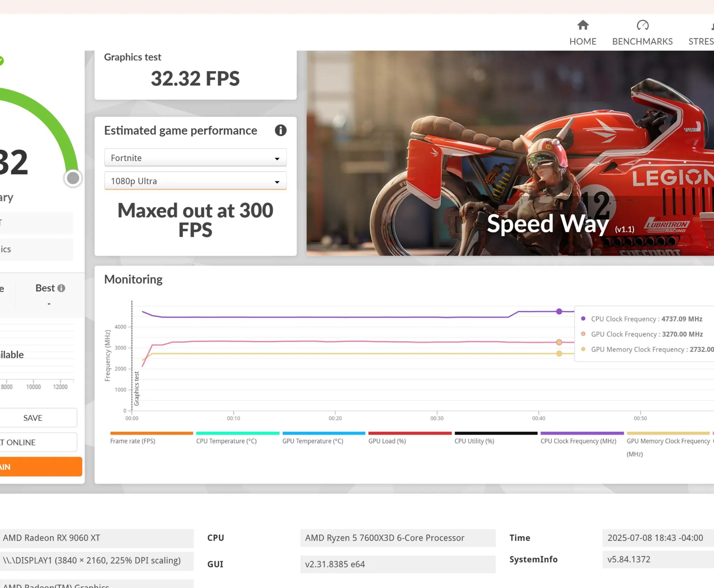Click the Monitoring section heading
This screenshot has width=714, height=588.
coord(133,279)
